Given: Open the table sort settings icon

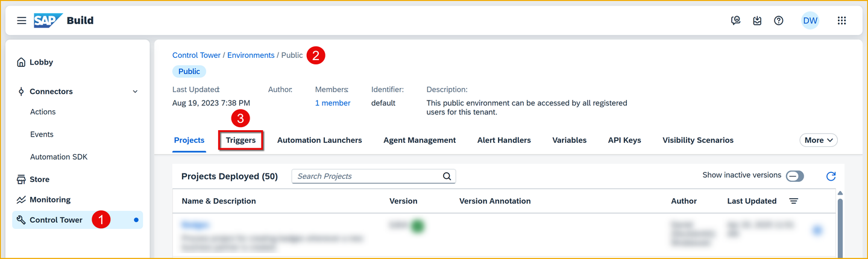Looking at the screenshot, I should (x=794, y=201).
